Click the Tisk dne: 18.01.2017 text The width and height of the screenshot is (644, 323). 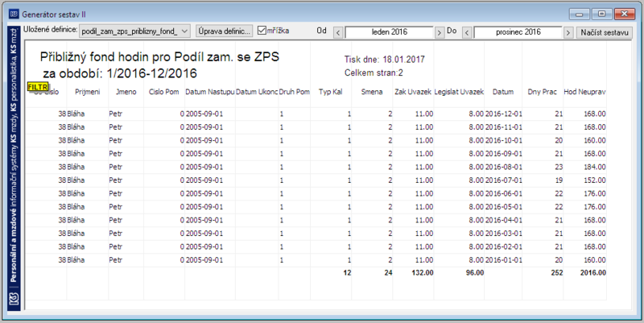point(385,60)
